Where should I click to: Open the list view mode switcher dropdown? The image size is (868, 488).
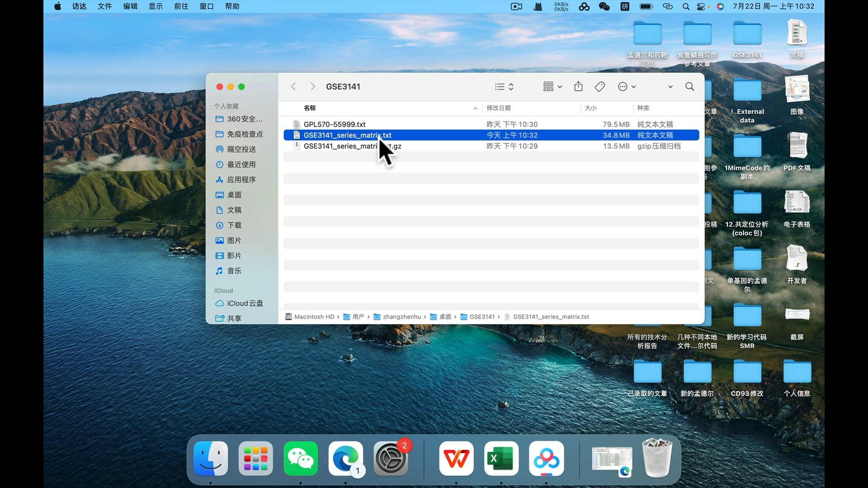[505, 86]
